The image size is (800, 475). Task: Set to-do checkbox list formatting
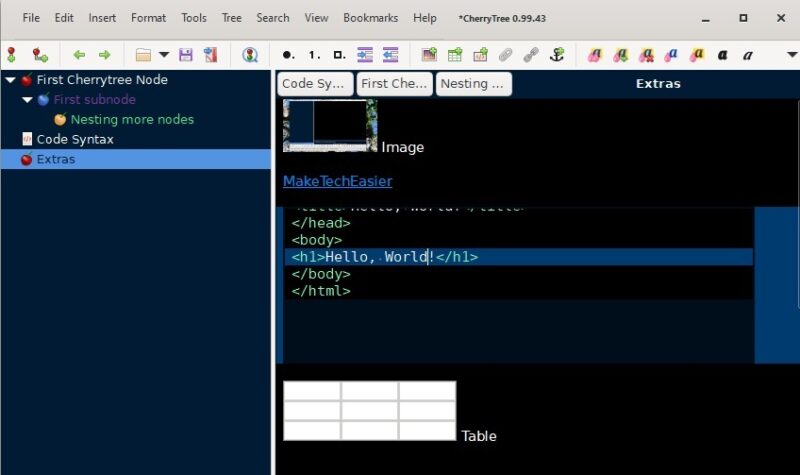pyautogui.click(x=339, y=55)
